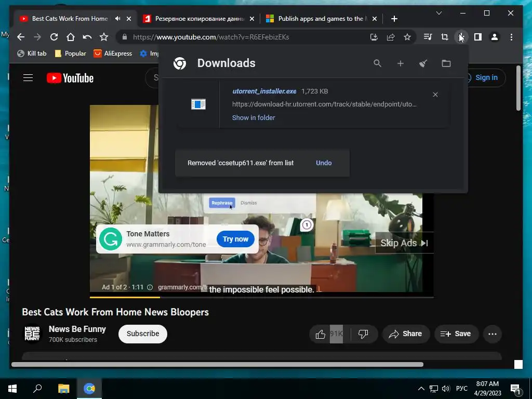
Task: Like the video with thumbs up
Action: (320, 334)
